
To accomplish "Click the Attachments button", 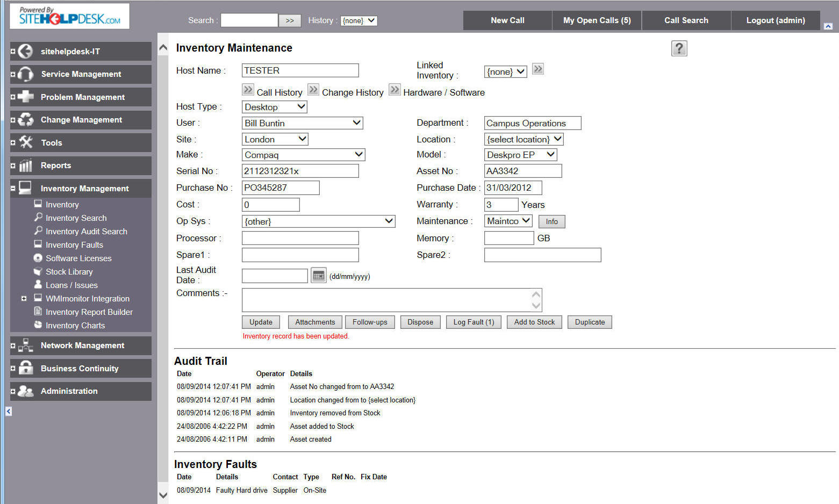I will [315, 322].
